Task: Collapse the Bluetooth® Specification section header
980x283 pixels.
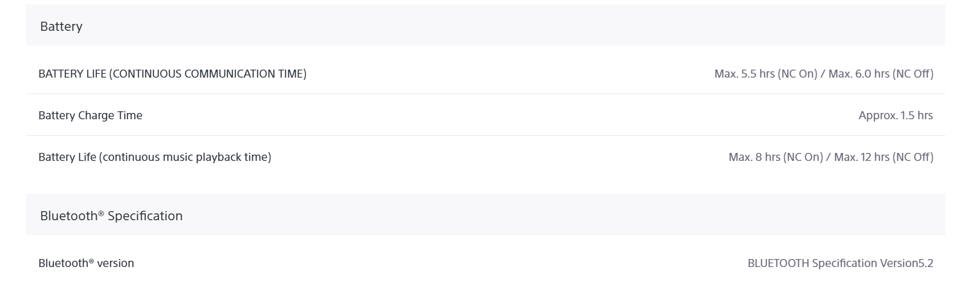Action: (485, 215)
